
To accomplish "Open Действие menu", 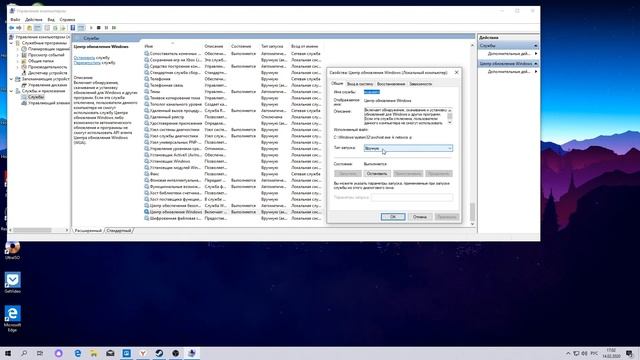I will pos(33,20).
